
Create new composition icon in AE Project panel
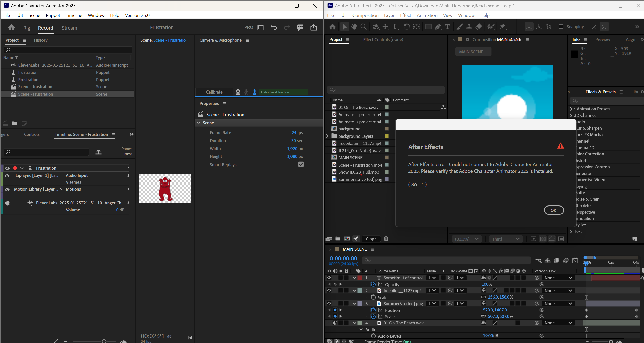(347, 239)
